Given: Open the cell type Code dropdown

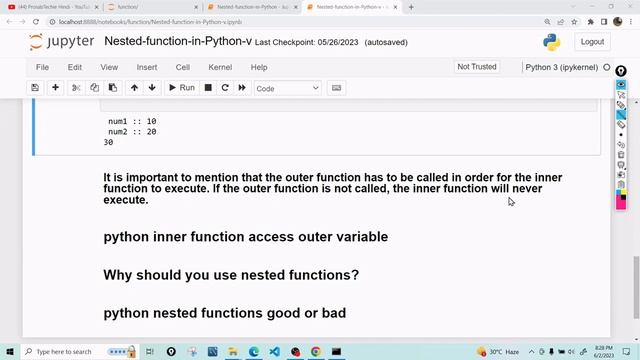Looking at the screenshot, I should coord(287,88).
